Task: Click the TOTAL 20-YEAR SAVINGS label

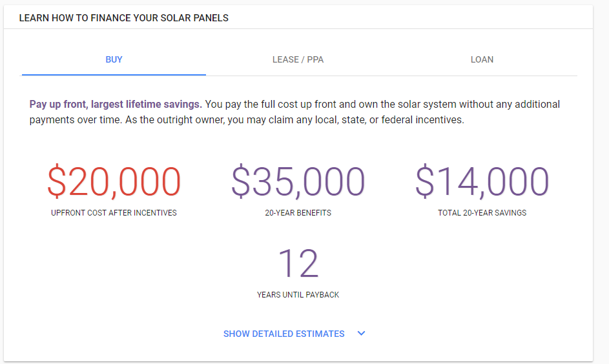Action: [x=482, y=213]
